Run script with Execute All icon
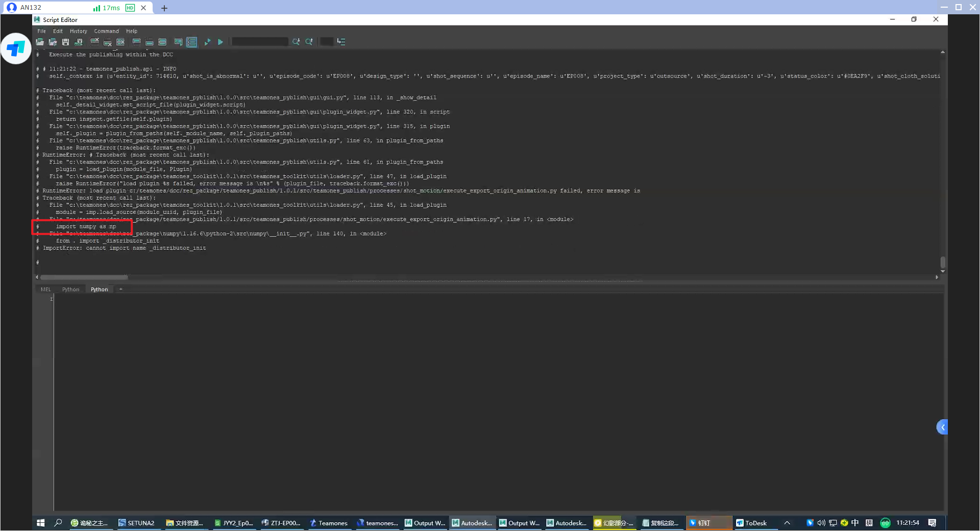 tap(220, 42)
